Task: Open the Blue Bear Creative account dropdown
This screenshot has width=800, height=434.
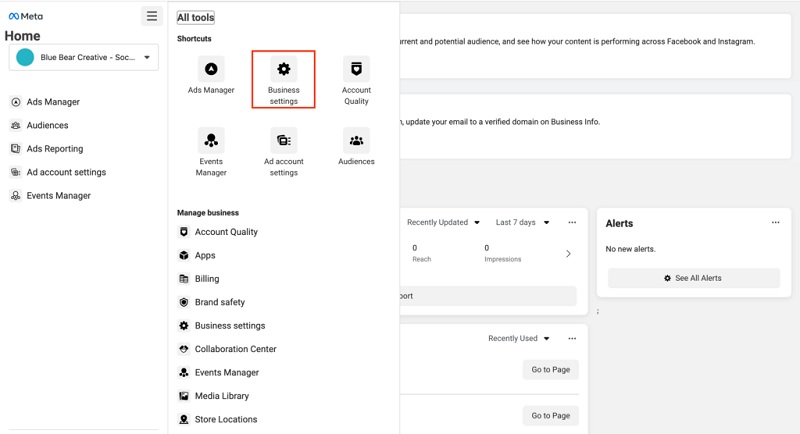Action: tap(84, 57)
